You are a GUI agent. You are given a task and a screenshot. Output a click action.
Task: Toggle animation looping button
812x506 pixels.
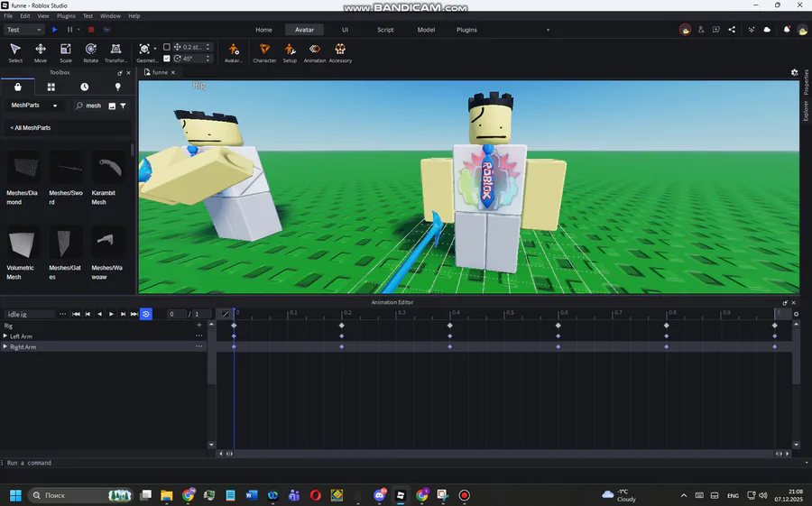[146, 314]
